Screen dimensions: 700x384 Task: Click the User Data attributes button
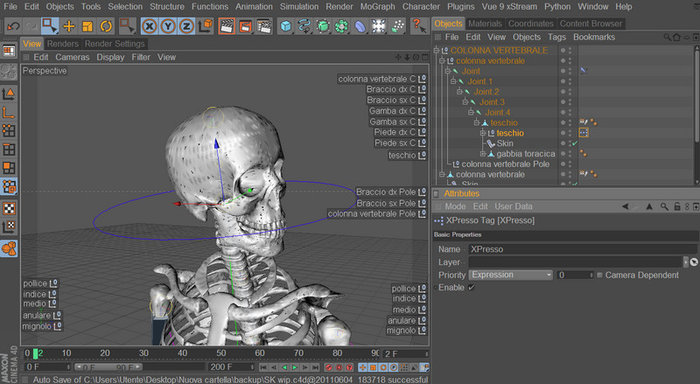point(513,206)
